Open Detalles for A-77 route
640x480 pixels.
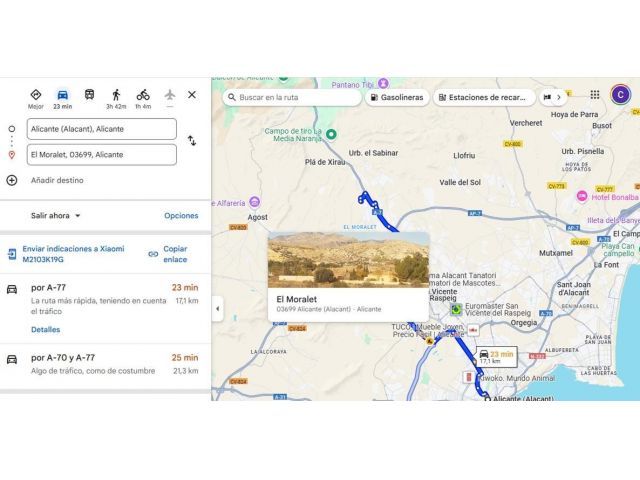click(46, 329)
